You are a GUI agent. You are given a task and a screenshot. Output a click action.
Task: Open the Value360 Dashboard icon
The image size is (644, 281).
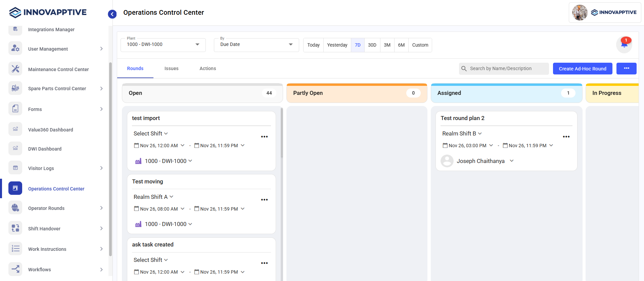[x=15, y=129]
